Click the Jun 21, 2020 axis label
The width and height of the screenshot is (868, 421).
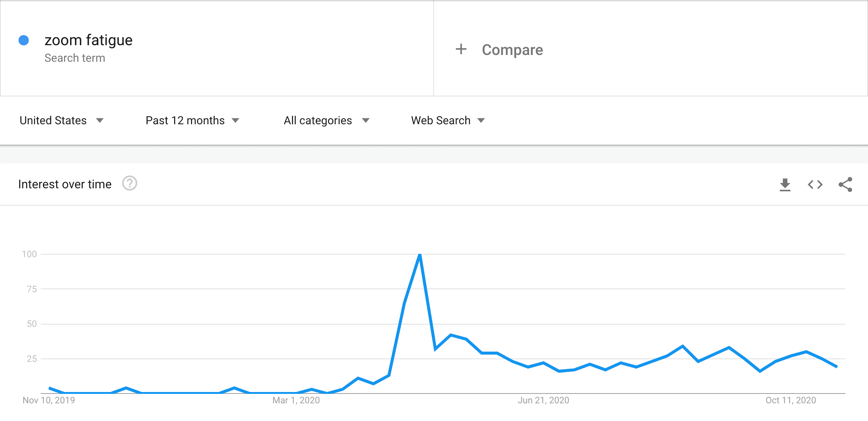pyautogui.click(x=543, y=400)
